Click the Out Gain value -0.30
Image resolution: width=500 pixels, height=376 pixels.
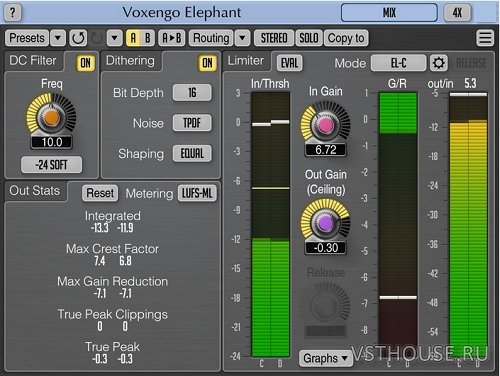pyautogui.click(x=326, y=248)
